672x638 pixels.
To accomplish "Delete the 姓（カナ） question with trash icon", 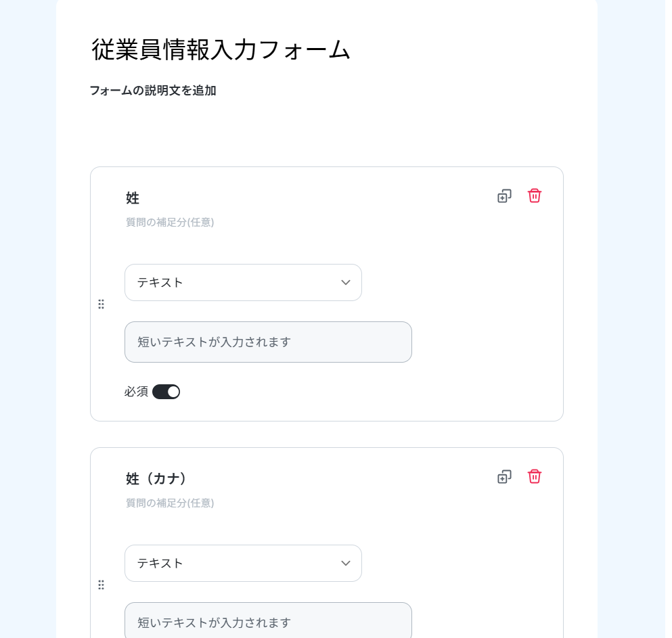I will click(534, 476).
